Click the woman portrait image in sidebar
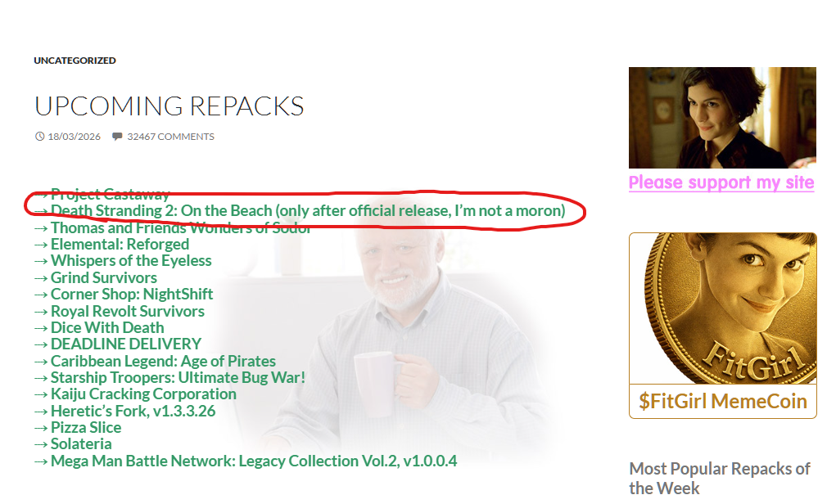This screenshot has width=836, height=504. pos(722,118)
